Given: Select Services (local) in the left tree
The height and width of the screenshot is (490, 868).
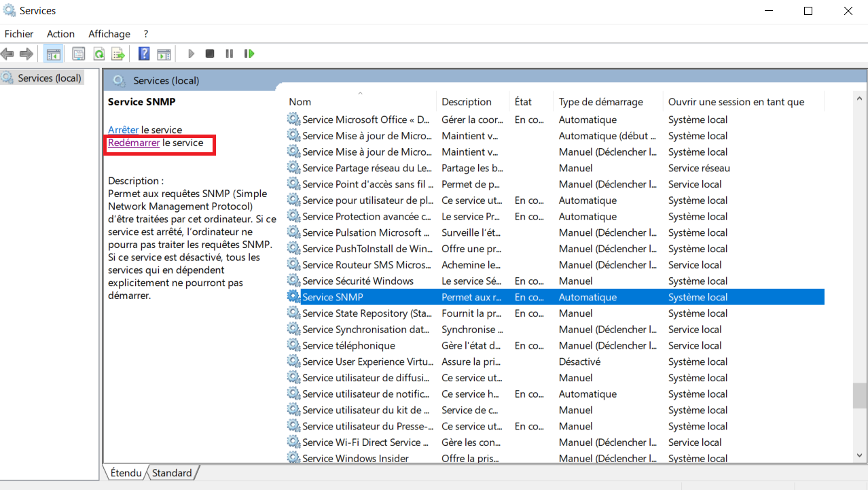Looking at the screenshot, I should pos(49,78).
